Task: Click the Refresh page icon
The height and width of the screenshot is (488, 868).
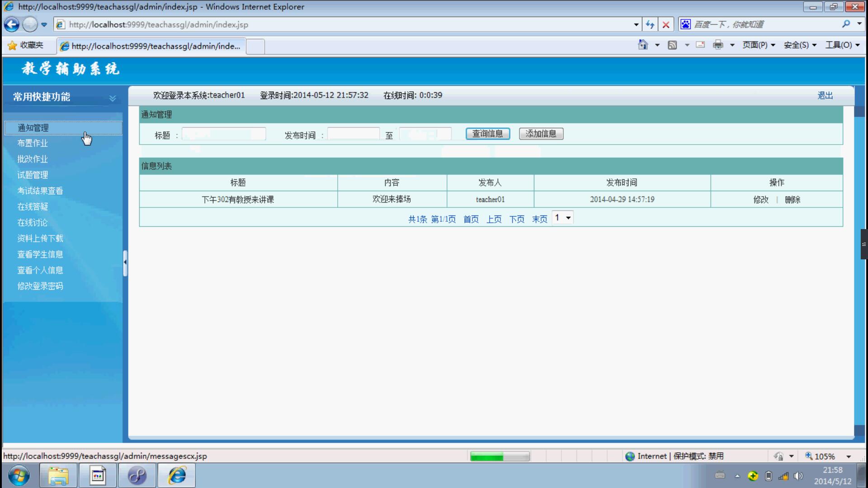Action: (650, 24)
